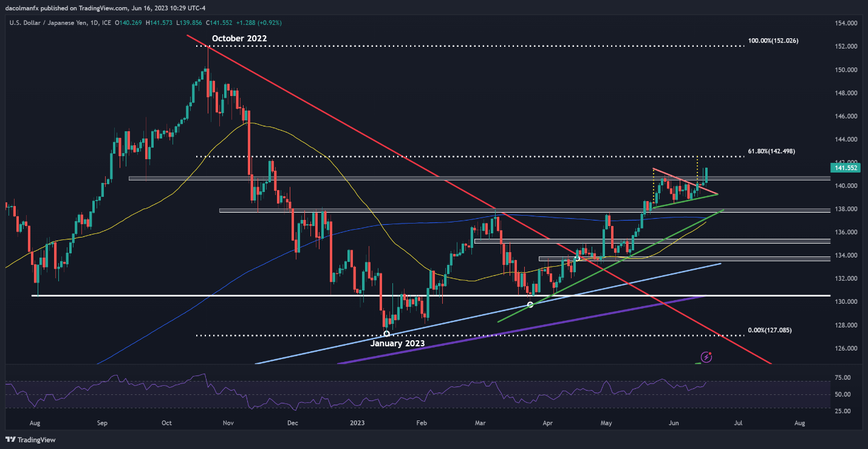Click the 148.000 price axis label
Image resolution: width=868 pixels, height=449 pixels.
click(845, 93)
